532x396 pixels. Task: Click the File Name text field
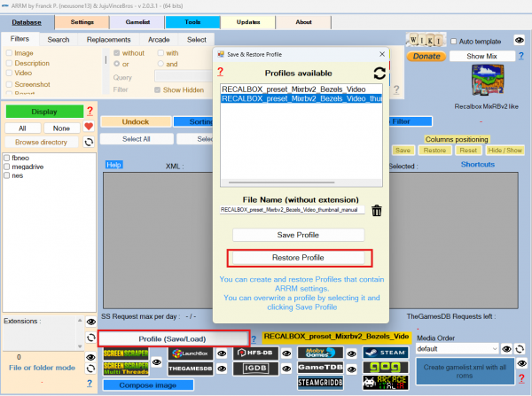click(x=292, y=211)
